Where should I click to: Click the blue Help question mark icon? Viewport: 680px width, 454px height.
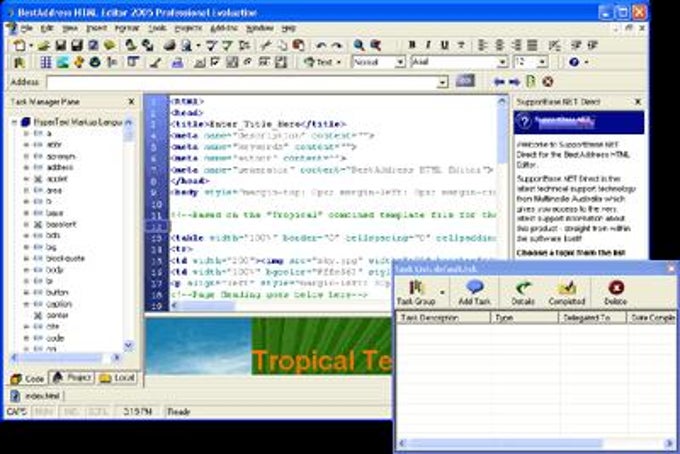click(574, 62)
